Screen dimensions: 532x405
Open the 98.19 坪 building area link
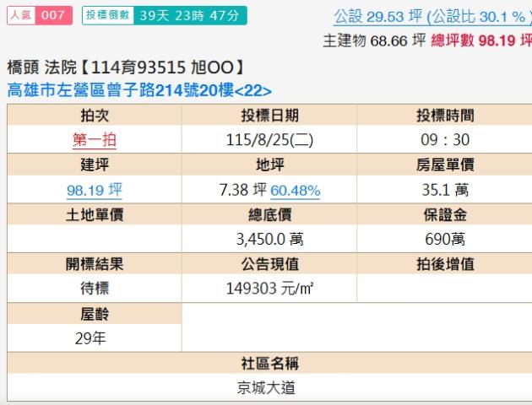point(95,190)
